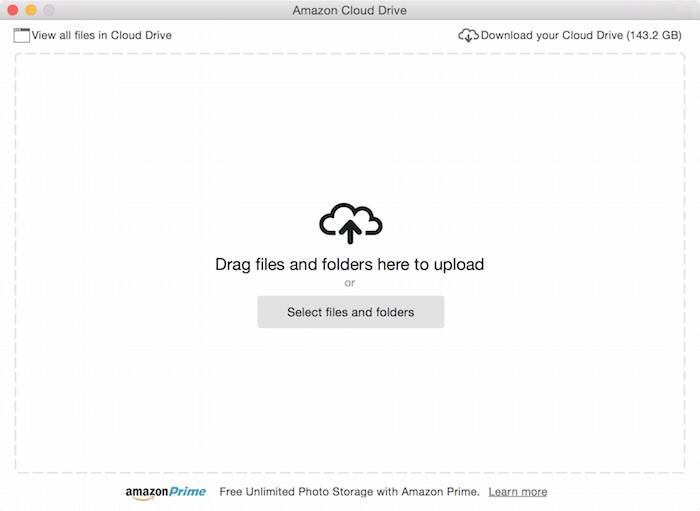Click the Free Unlimited Photo Storage text
The image size is (700, 511).
click(349, 492)
